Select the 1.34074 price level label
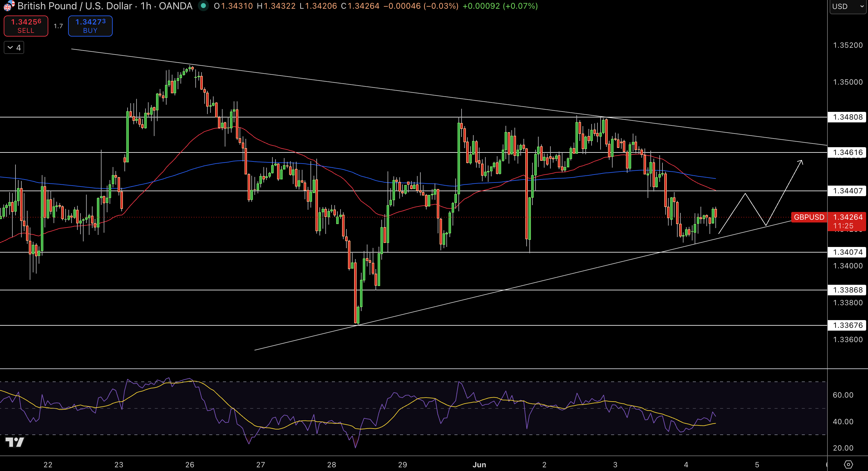This screenshot has height=471, width=868. [x=847, y=252]
